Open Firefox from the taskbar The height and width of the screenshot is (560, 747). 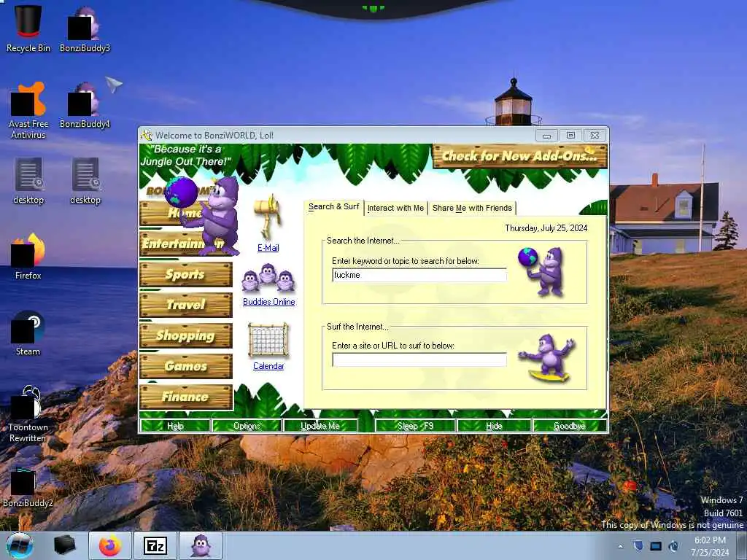(x=110, y=545)
